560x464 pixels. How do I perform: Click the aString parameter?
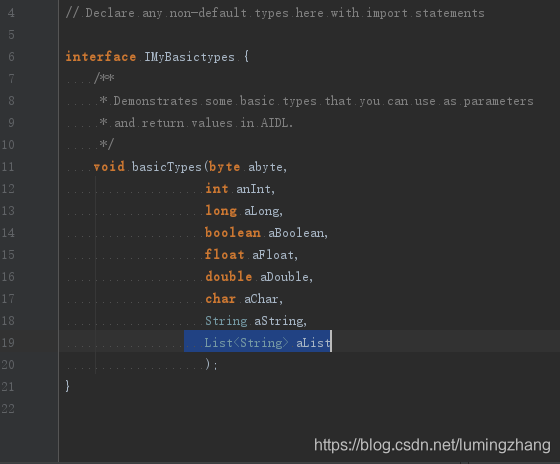pos(279,321)
